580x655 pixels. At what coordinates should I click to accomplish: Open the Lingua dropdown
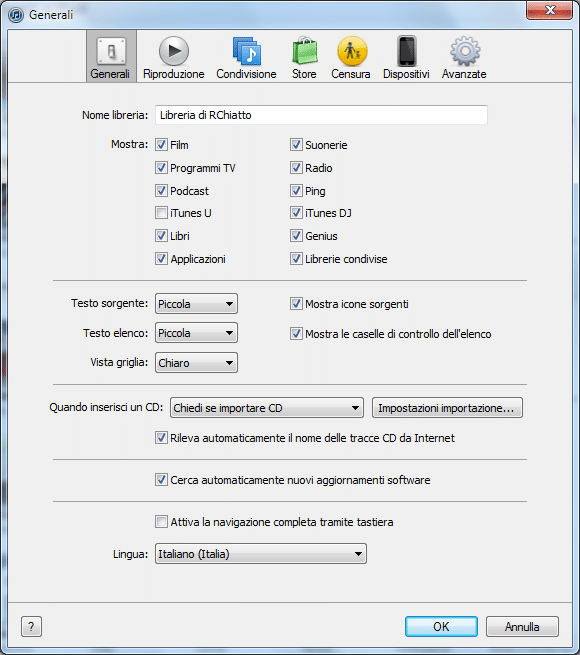pos(261,554)
